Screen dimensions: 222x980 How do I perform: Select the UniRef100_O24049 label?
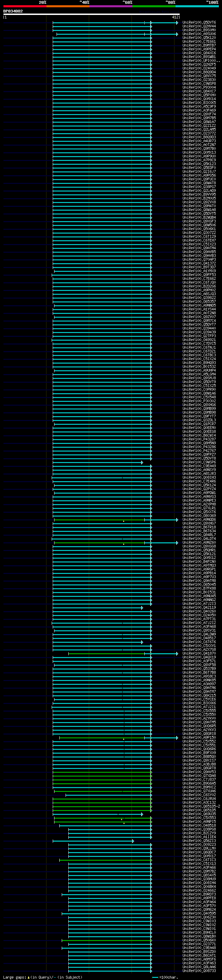[199, 68]
